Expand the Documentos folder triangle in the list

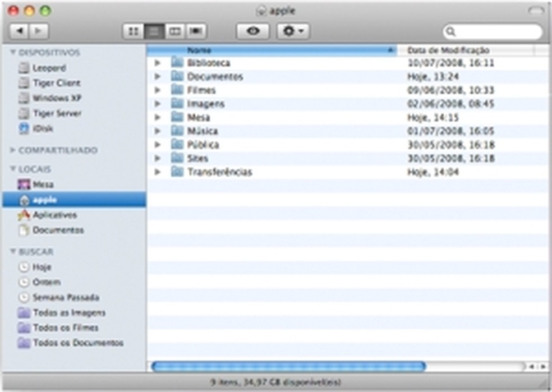158,76
